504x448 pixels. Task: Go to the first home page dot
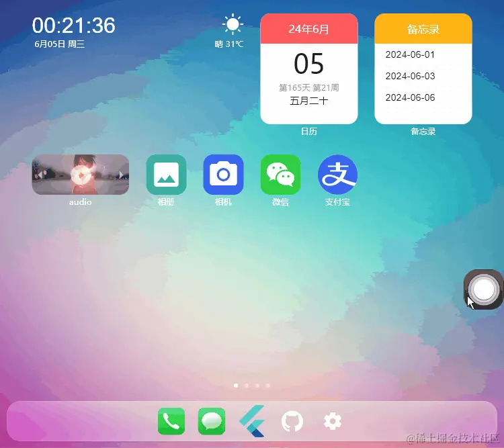(236, 386)
